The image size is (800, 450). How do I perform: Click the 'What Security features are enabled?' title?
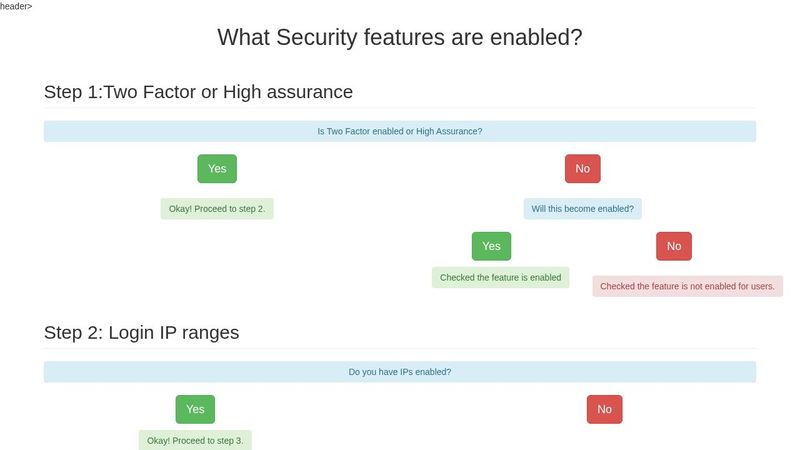coord(400,38)
